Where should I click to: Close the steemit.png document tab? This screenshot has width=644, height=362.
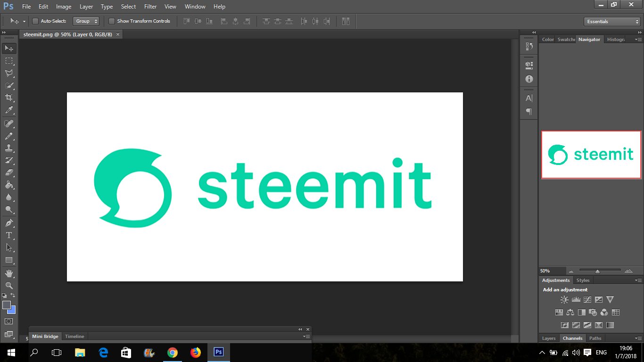coord(118,34)
